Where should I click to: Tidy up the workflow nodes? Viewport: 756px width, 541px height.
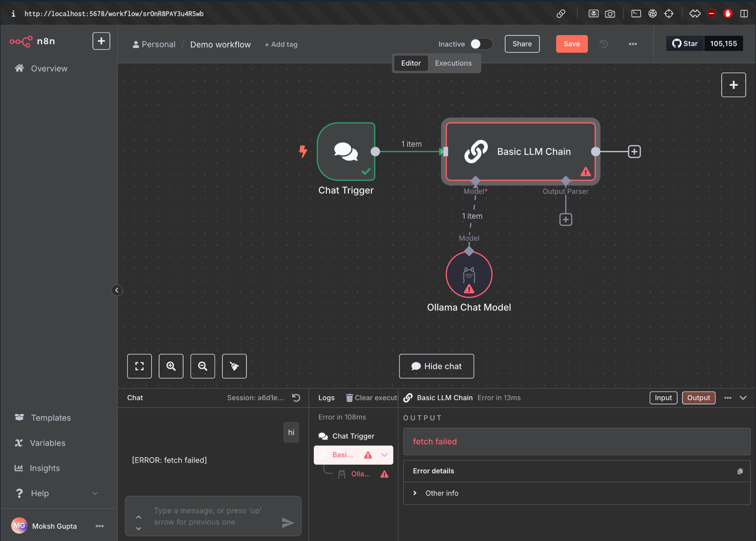click(234, 366)
